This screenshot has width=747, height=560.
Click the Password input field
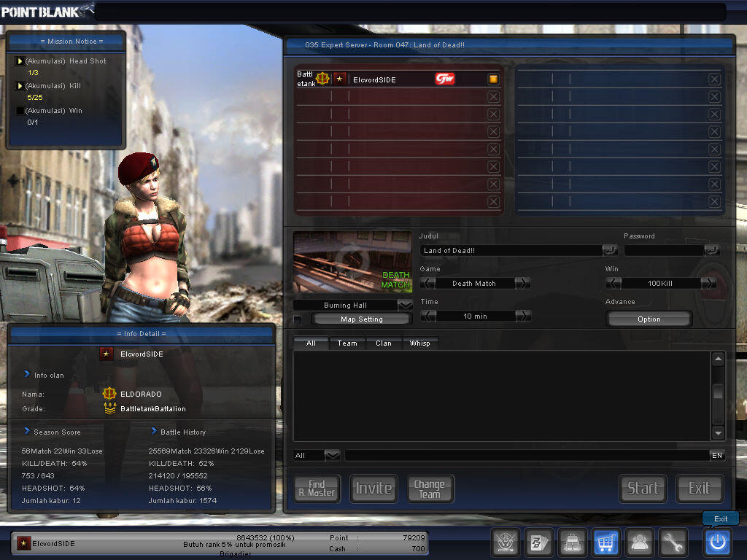[x=664, y=250]
